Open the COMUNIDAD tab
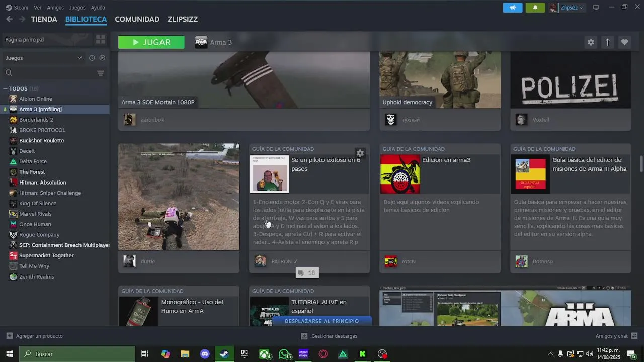 click(x=137, y=19)
